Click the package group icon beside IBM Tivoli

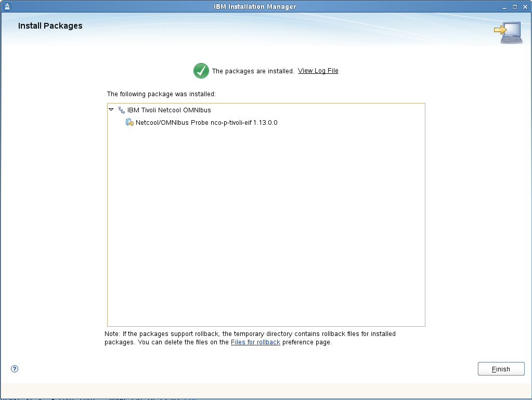click(x=122, y=110)
